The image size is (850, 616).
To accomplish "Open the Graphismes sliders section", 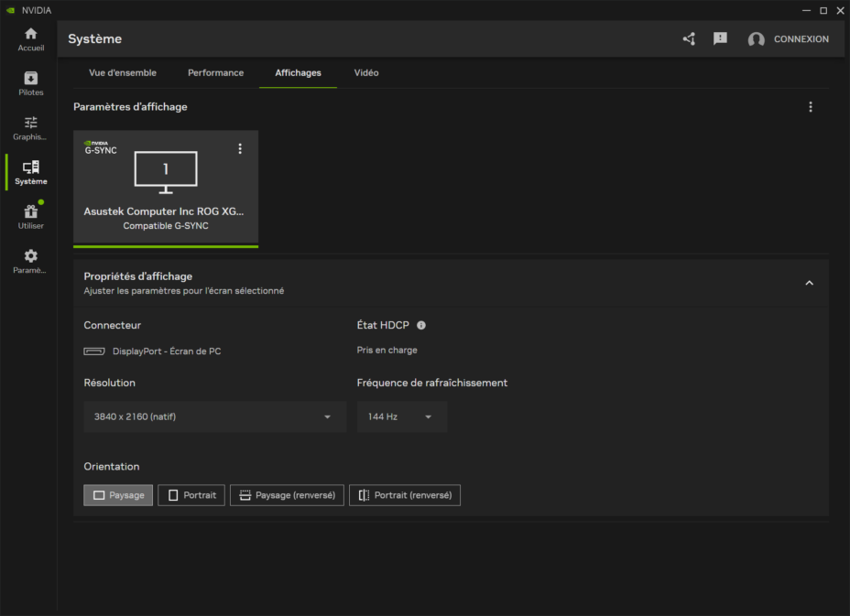I will pos(31,128).
